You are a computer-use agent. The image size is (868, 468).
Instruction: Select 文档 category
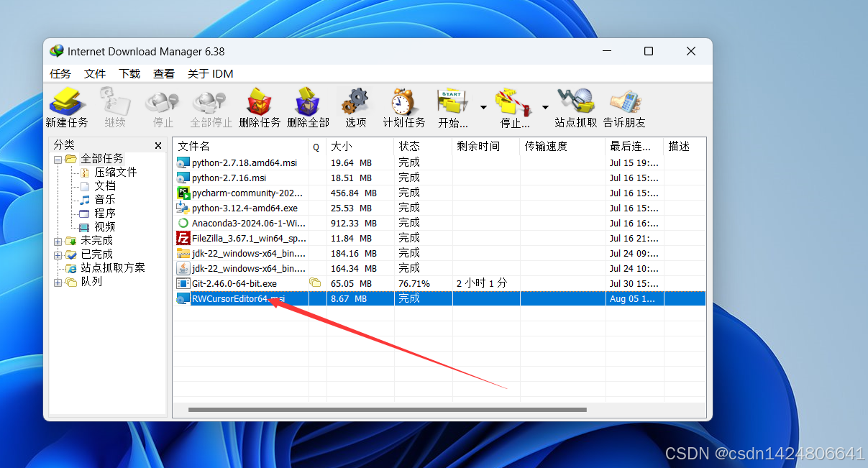105,186
